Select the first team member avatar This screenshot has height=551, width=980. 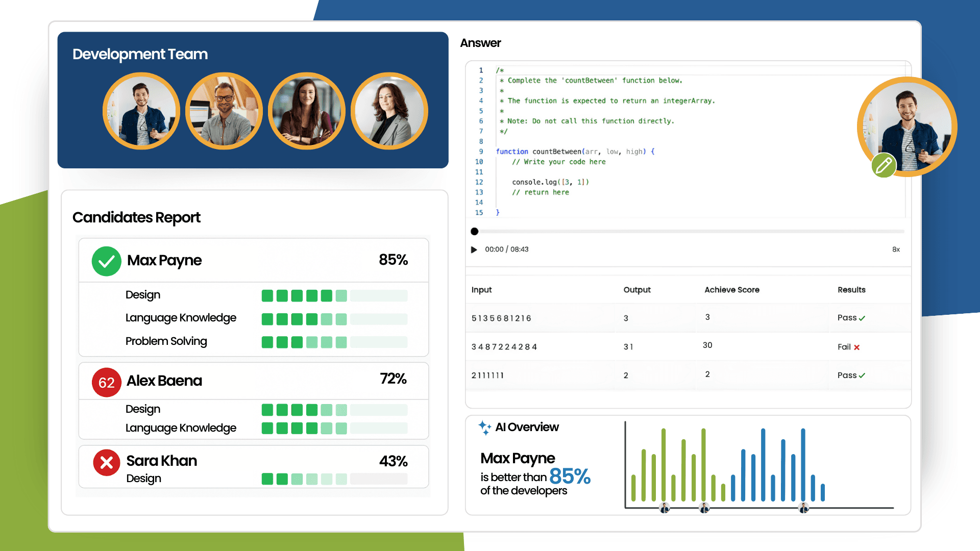point(141,111)
